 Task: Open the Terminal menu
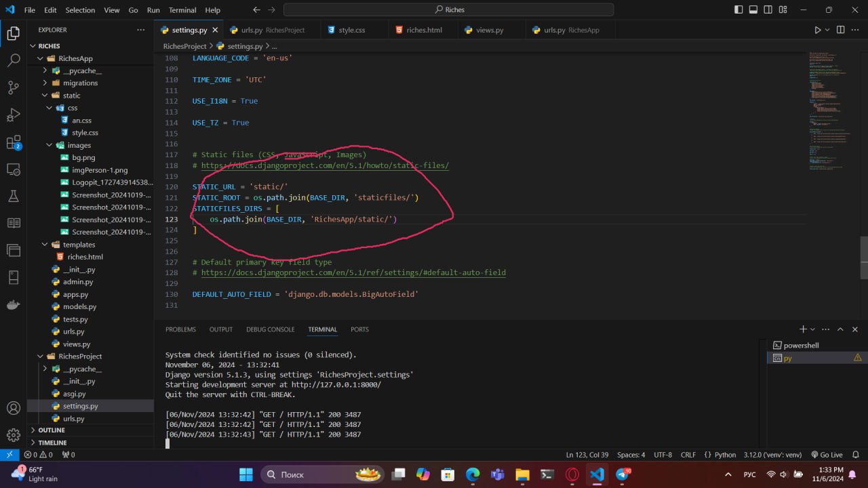point(182,10)
